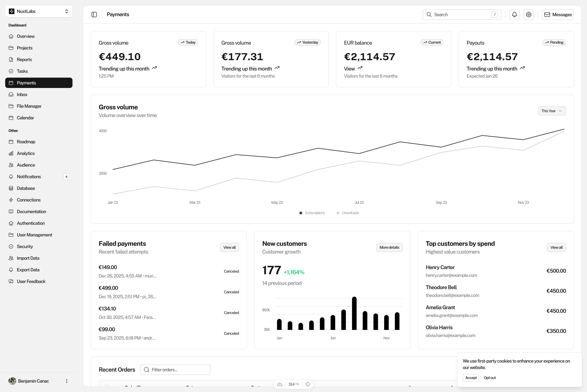
Task: Open Database in the sidebar
Action: click(26, 188)
